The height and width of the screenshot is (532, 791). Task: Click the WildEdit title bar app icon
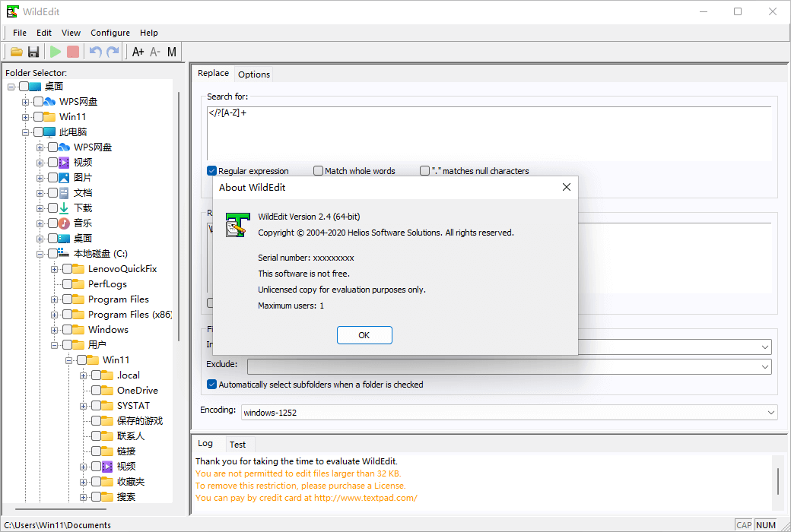click(x=12, y=11)
